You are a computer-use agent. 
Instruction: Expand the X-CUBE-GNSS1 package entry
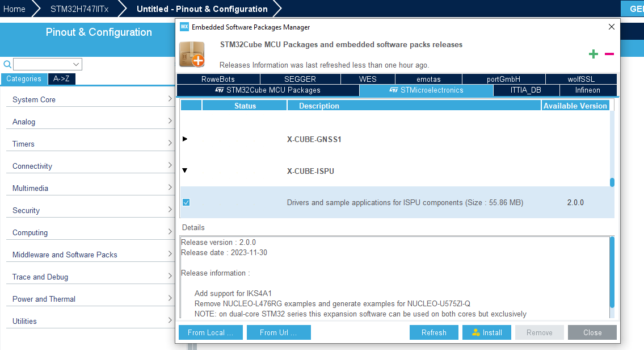point(184,139)
